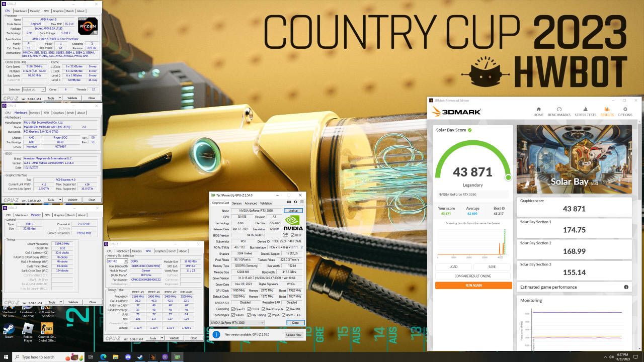Open Steam desktop shortcut
Image resolution: width=644 pixels, height=362 pixels.
tap(9, 331)
